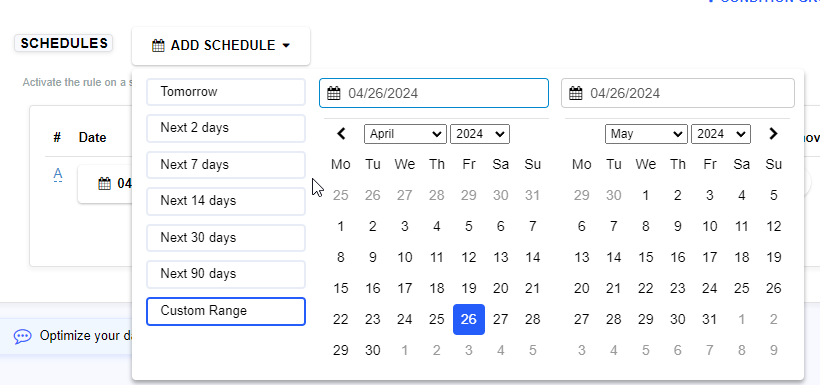Select greyed April 29 in right calendar

pos(582,196)
